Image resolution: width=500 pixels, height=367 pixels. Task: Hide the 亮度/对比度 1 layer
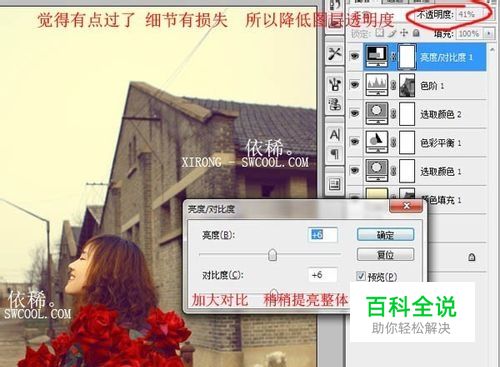pyautogui.click(x=355, y=56)
